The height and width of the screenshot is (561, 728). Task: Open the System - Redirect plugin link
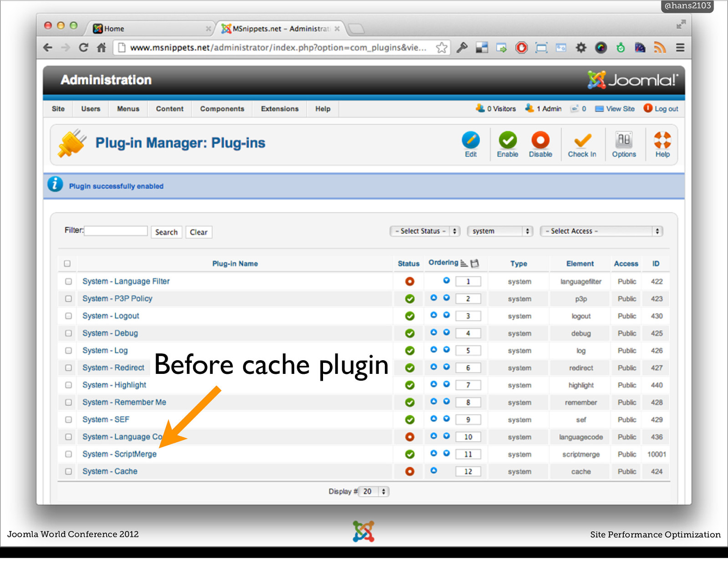click(x=113, y=367)
